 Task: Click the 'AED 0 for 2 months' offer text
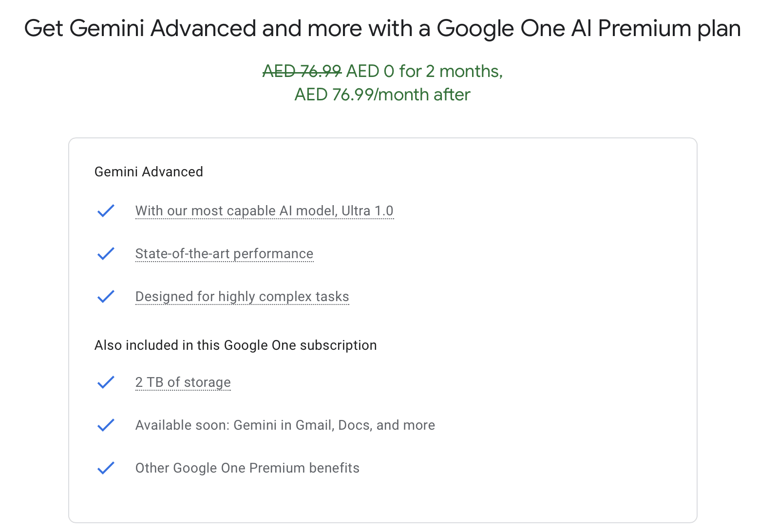click(424, 72)
